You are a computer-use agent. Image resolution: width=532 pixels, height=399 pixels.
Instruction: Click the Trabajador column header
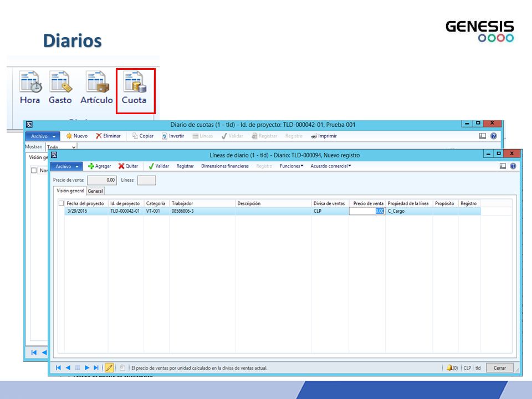pos(202,203)
